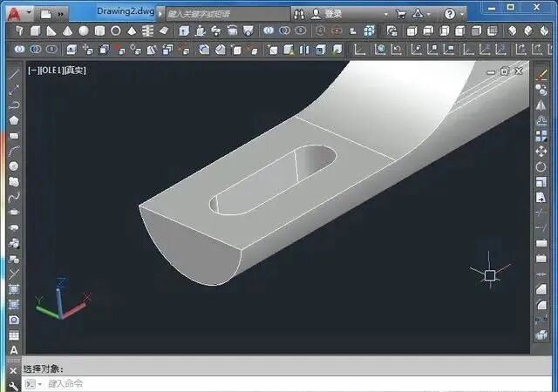Select the Loft tool
Screen dimensions: 558x392
click(248, 31)
